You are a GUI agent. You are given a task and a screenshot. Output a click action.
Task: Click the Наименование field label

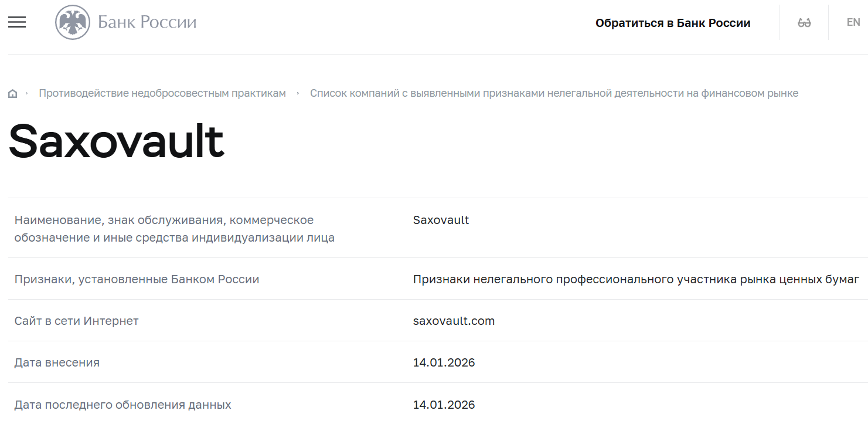point(164,229)
